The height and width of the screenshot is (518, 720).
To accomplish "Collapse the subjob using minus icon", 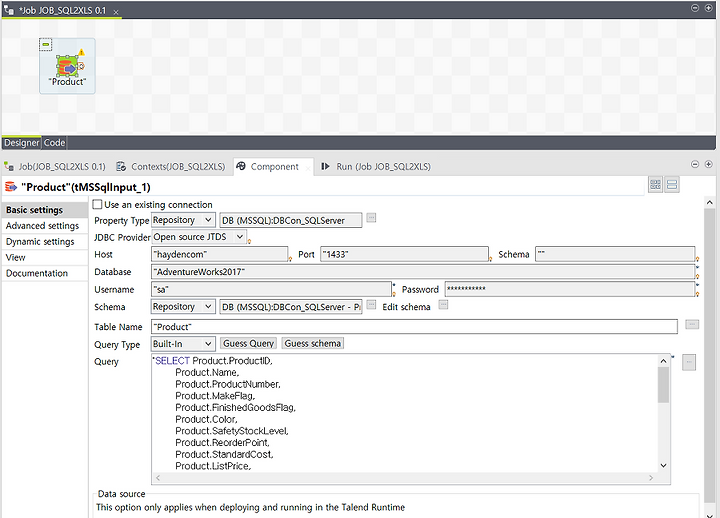I will (x=45, y=44).
